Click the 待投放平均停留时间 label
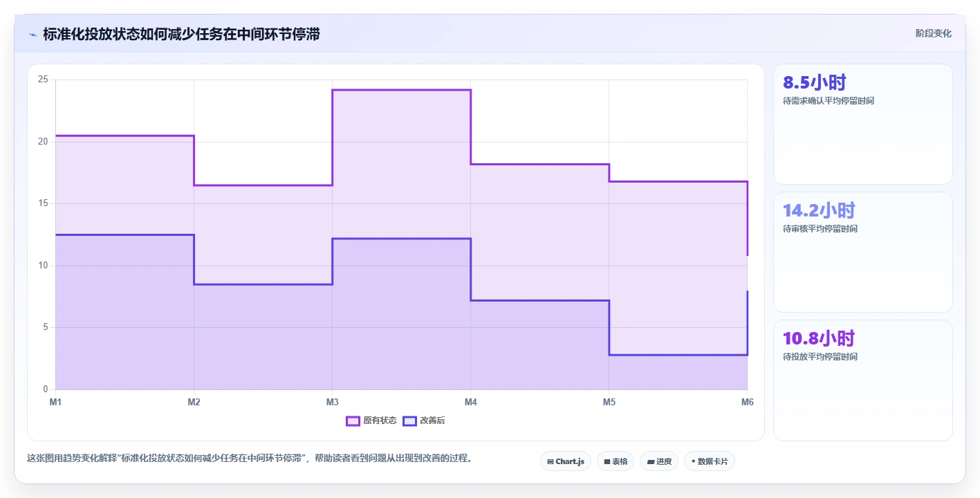Screen dimensions: 980x498 pos(820,357)
